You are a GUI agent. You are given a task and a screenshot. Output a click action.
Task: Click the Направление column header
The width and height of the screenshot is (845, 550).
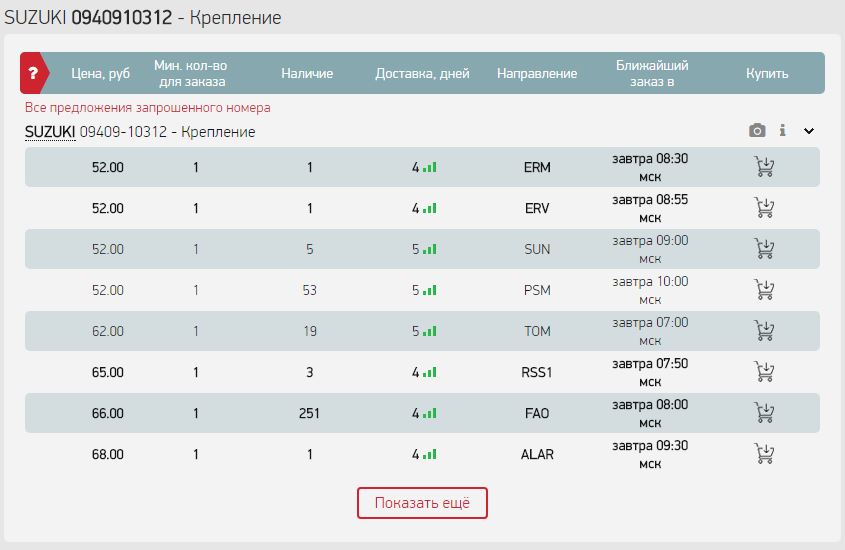[x=537, y=73]
